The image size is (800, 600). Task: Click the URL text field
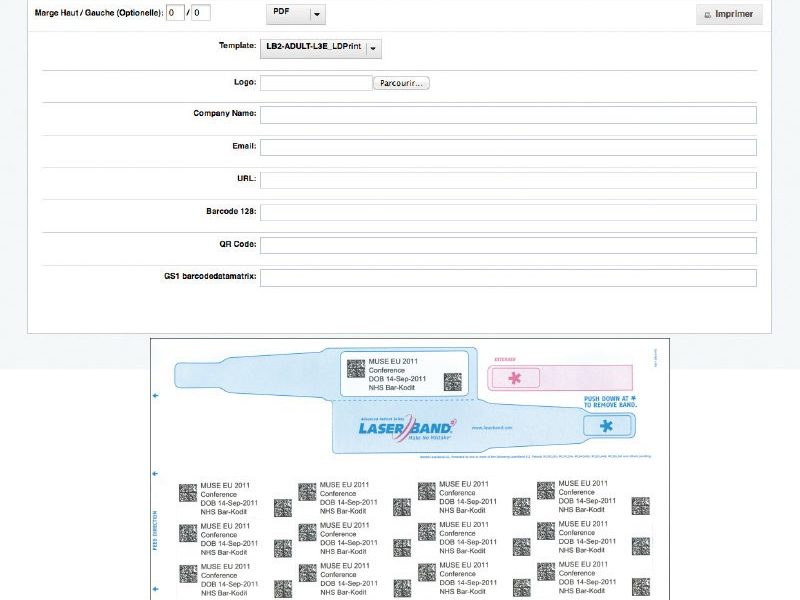[508, 180]
